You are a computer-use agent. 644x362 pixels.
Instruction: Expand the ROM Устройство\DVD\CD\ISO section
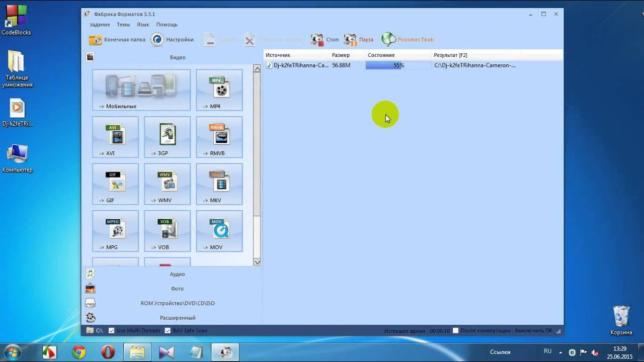pyautogui.click(x=172, y=303)
